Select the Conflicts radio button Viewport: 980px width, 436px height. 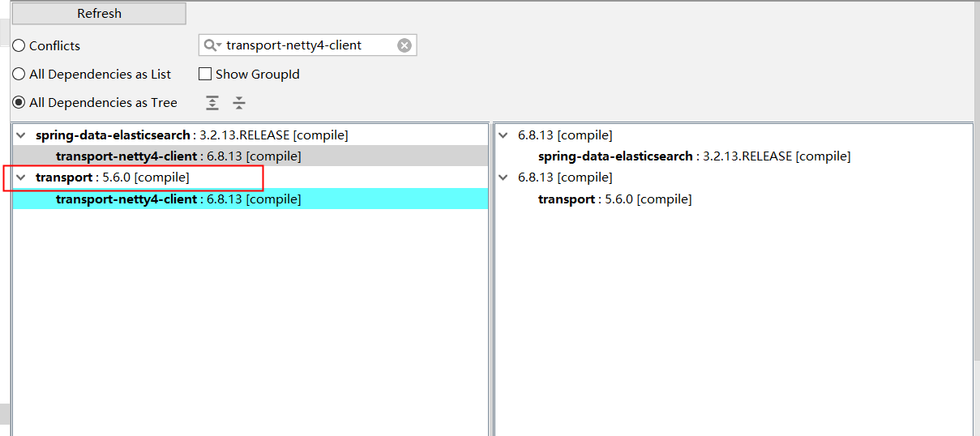(19, 45)
